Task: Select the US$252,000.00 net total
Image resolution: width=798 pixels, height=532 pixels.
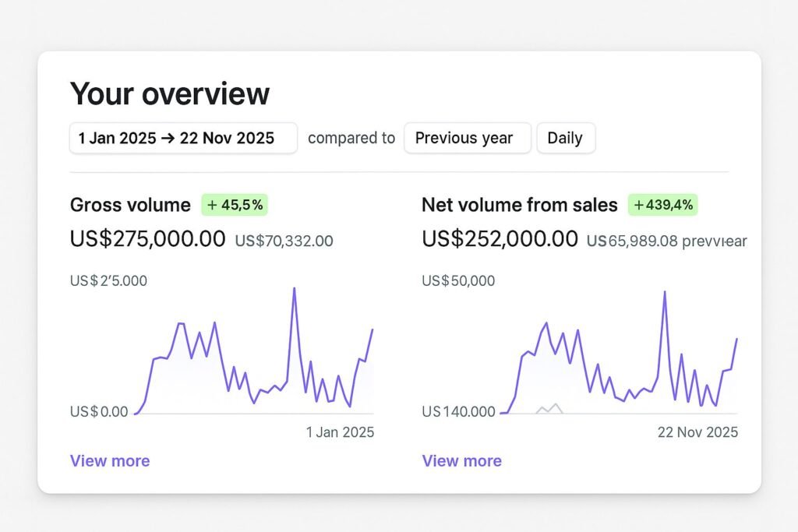Action: [x=500, y=239]
